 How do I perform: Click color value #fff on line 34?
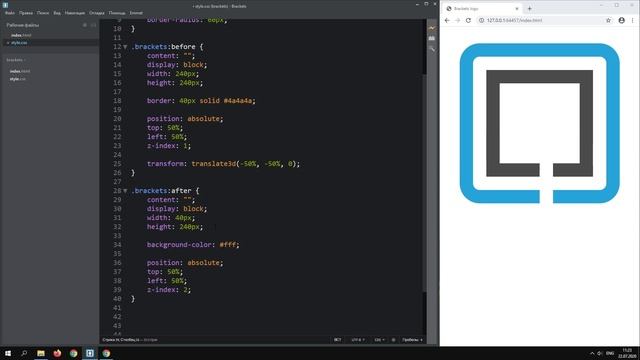227,245
